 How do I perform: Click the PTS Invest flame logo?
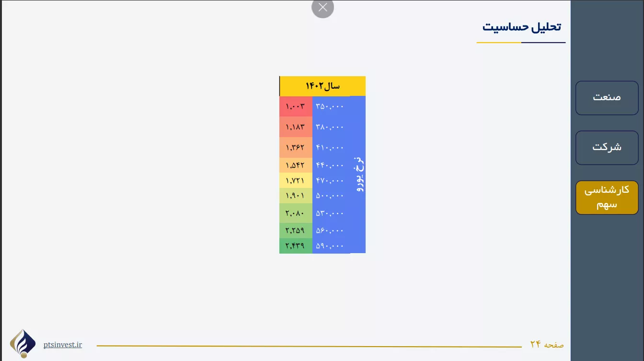[x=23, y=343]
